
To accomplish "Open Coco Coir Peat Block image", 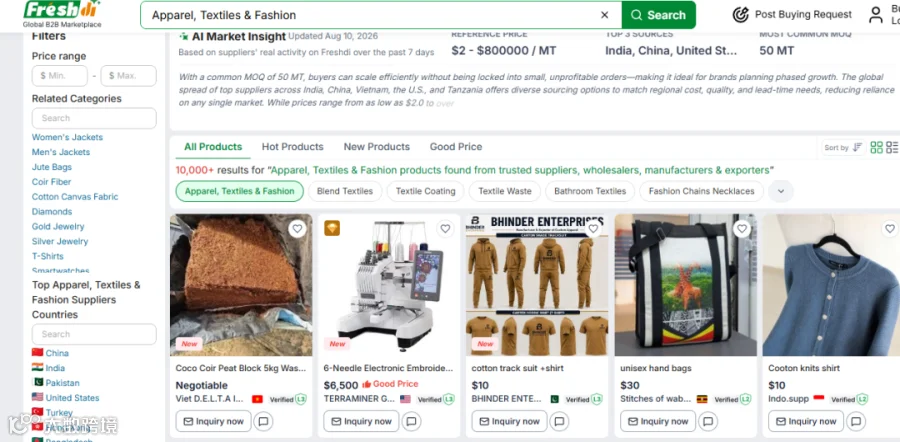I will [x=241, y=285].
